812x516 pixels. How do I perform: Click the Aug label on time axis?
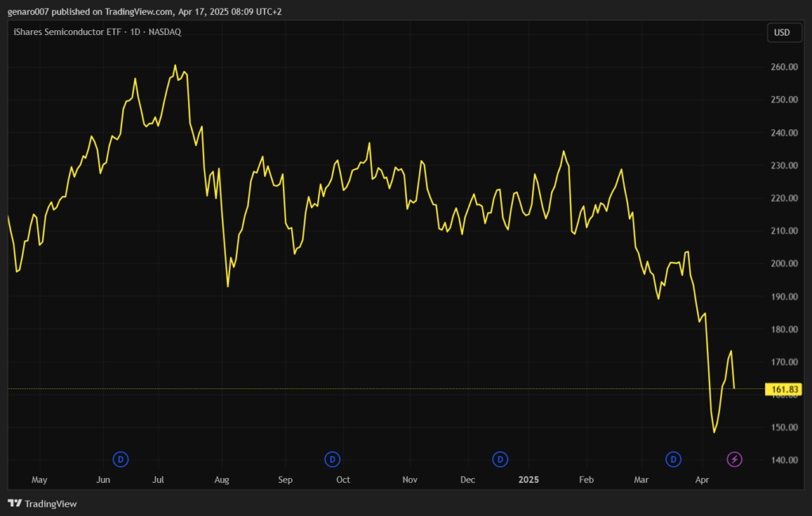pyautogui.click(x=221, y=480)
